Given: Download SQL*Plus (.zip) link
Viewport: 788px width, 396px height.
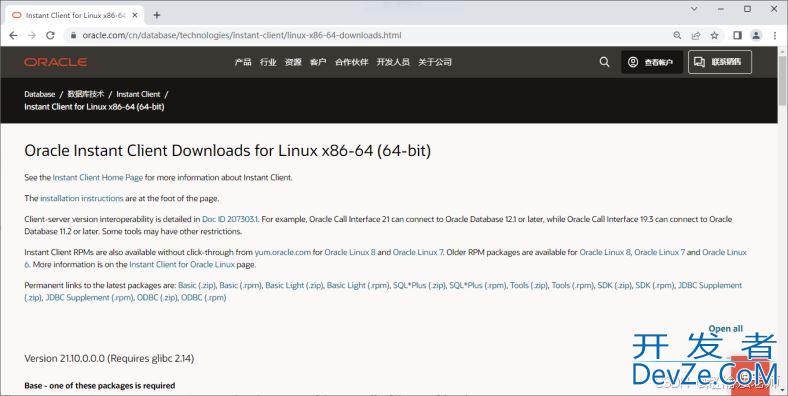Looking at the screenshot, I should coord(419,285).
